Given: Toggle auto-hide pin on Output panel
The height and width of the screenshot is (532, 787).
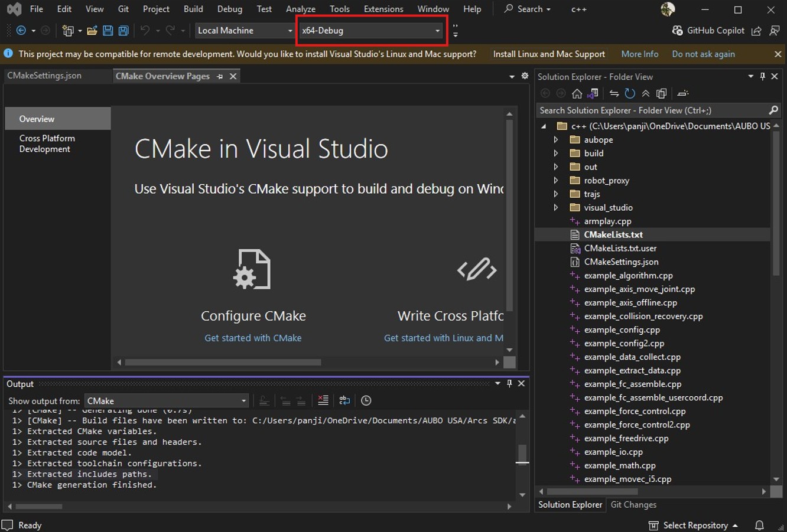Looking at the screenshot, I should (509, 384).
